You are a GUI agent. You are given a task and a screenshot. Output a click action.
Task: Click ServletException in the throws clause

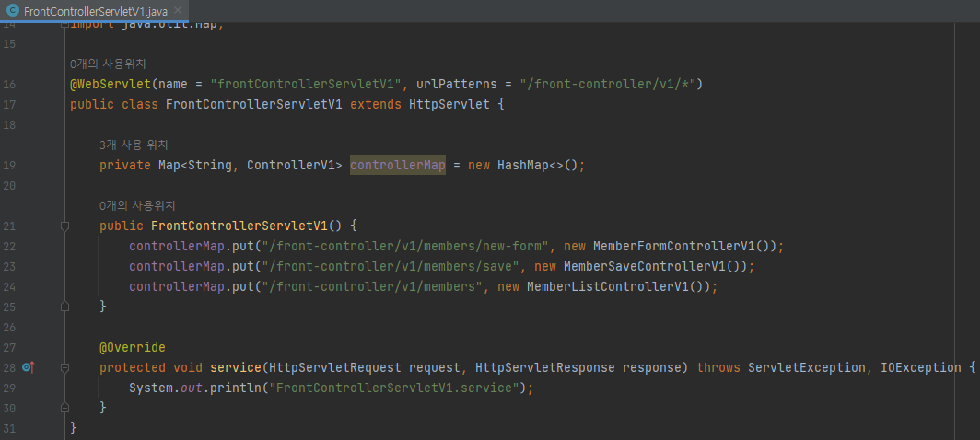[x=807, y=367]
